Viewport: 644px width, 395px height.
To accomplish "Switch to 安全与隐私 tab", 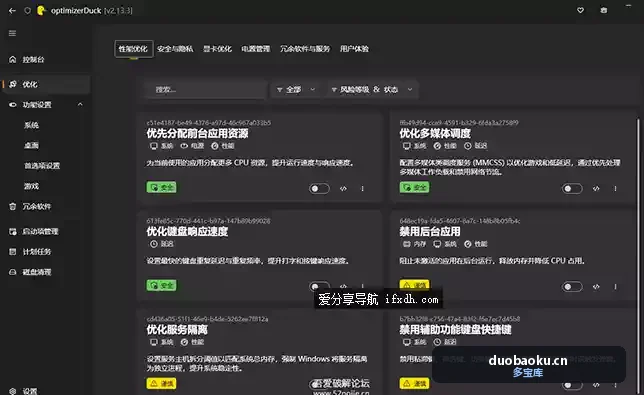I will click(x=175, y=49).
